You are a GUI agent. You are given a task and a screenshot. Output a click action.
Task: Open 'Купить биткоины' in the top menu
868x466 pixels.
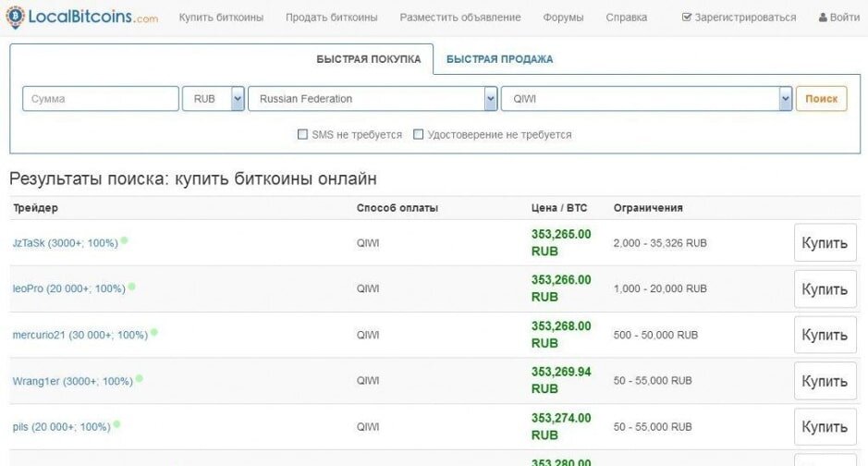pos(221,18)
